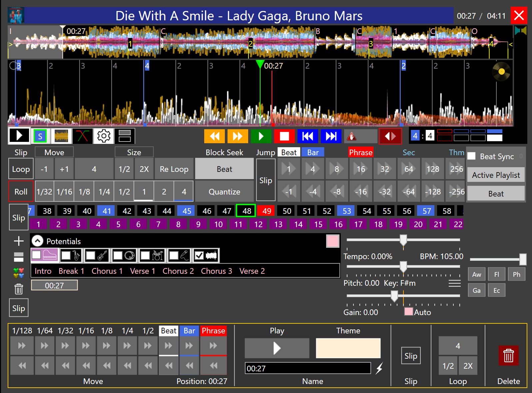Click the cream Theme color swatch
The width and height of the screenshot is (532, 393).
coord(348,348)
